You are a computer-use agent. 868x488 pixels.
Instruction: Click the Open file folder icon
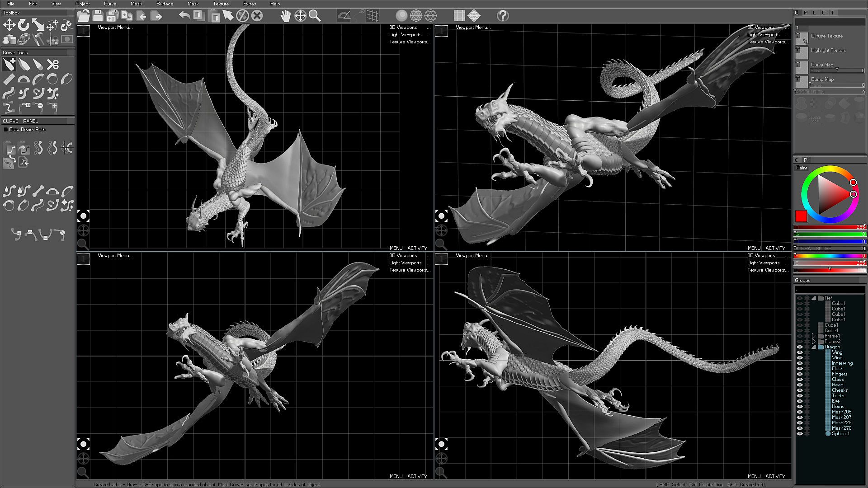(x=83, y=16)
